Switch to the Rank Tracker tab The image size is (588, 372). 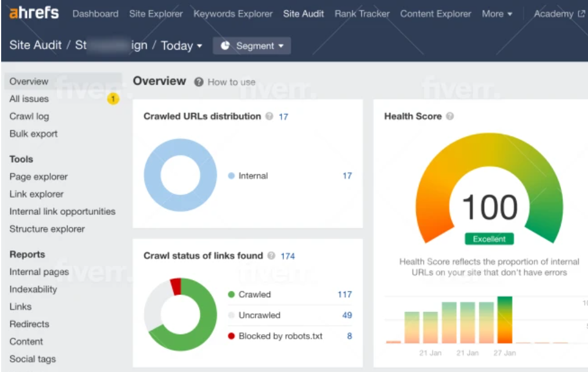(x=362, y=13)
